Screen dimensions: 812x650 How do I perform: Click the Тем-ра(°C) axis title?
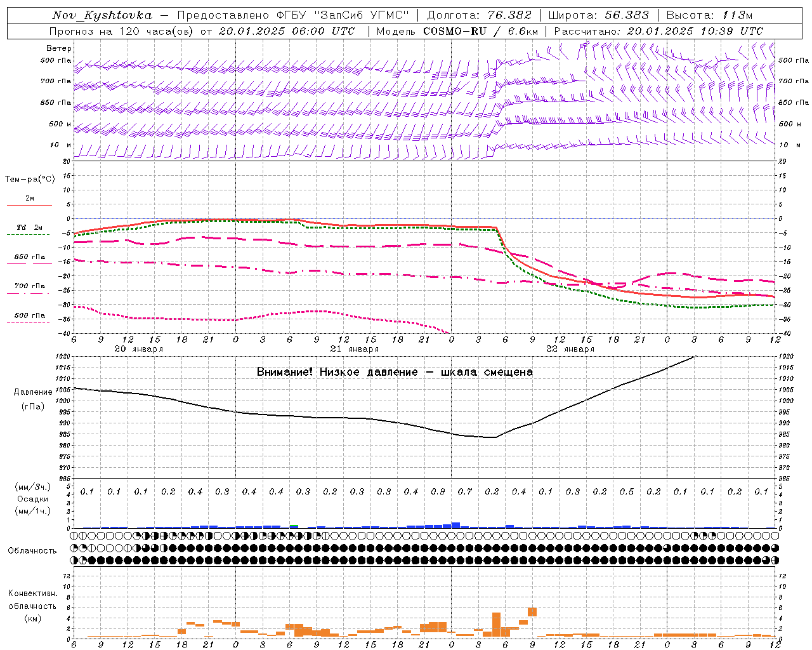pos(30,180)
